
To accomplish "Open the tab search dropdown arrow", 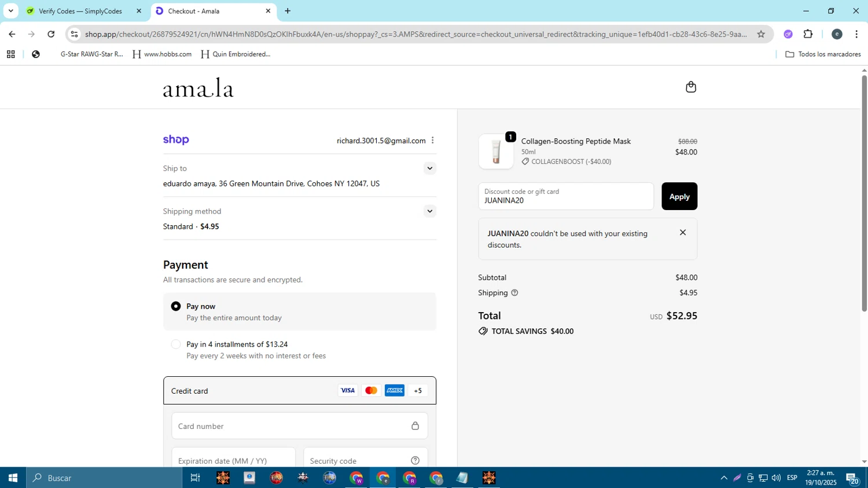I will [10, 11].
